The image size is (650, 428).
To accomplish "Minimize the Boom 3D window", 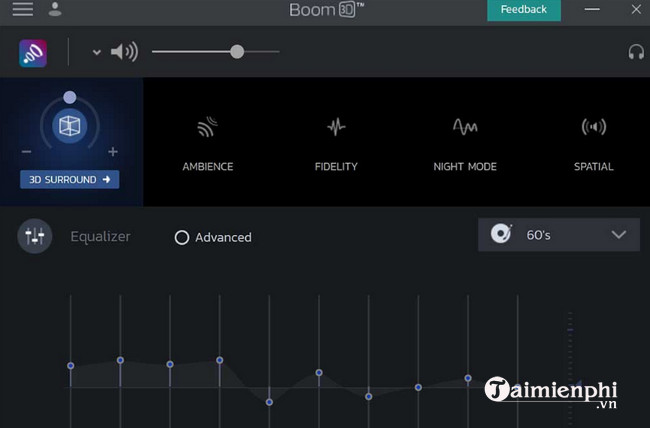I will coord(592,9).
